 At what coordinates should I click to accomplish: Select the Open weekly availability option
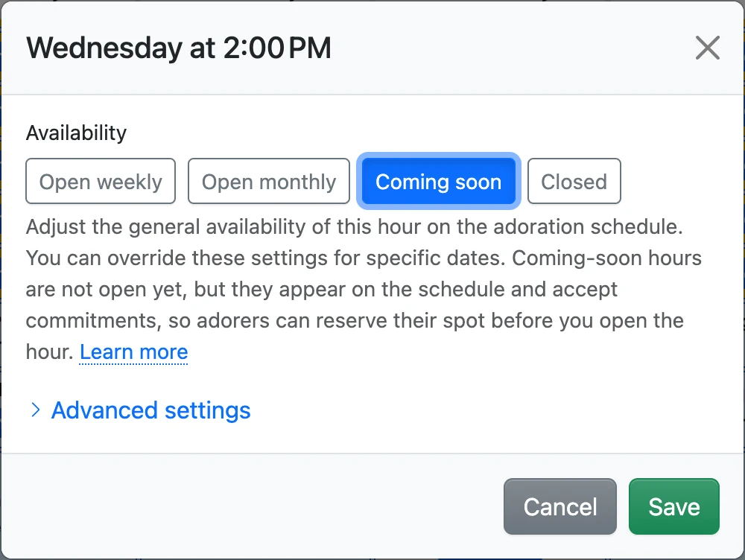click(x=101, y=182)
